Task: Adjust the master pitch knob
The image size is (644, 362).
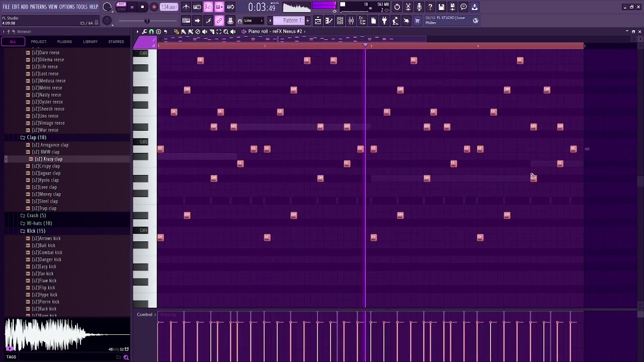Action: pyautogui.click(x=107, y=21)
